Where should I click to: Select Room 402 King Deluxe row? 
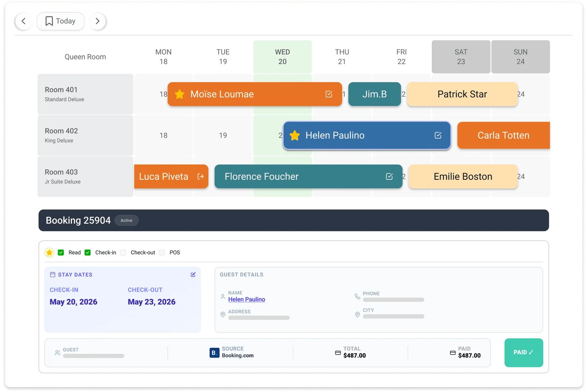click(x=85, y=135)
